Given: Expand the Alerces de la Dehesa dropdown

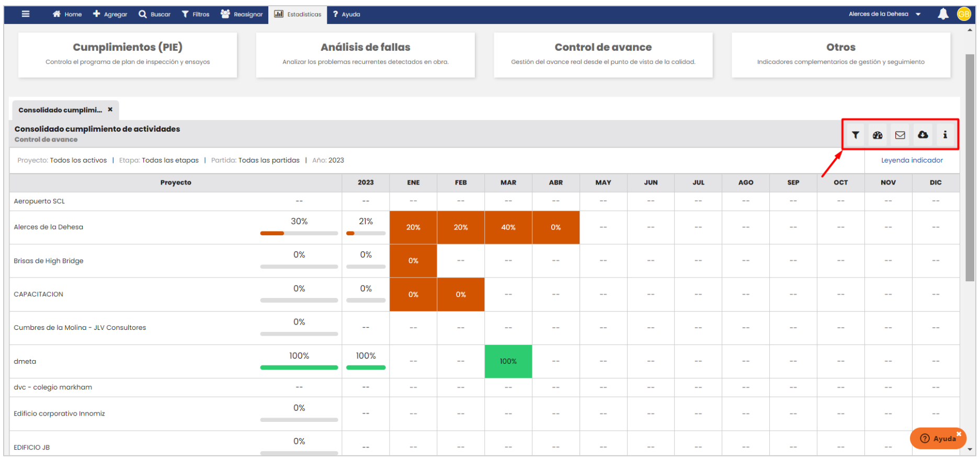Looking at the screenshot, I should point(918,14).
